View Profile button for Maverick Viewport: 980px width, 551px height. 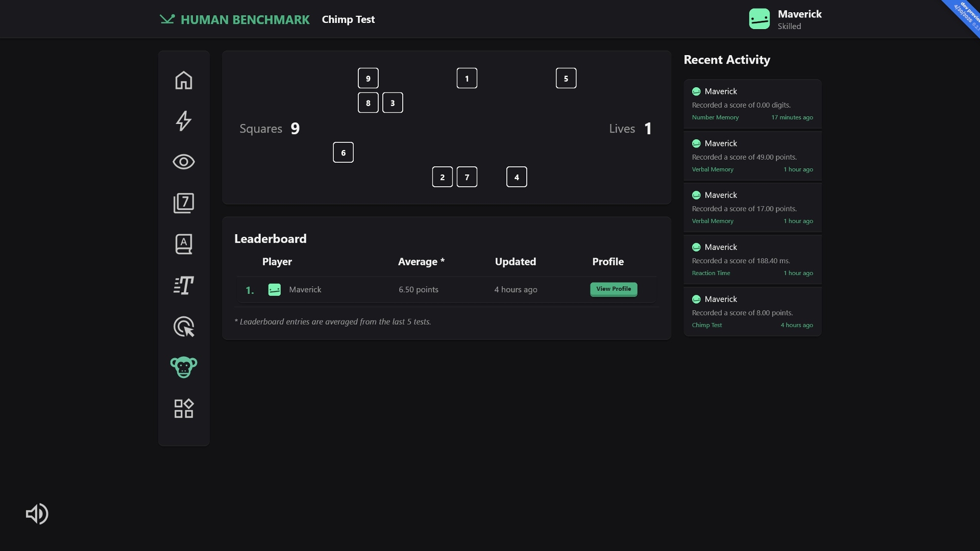click(x=614, y=289)
